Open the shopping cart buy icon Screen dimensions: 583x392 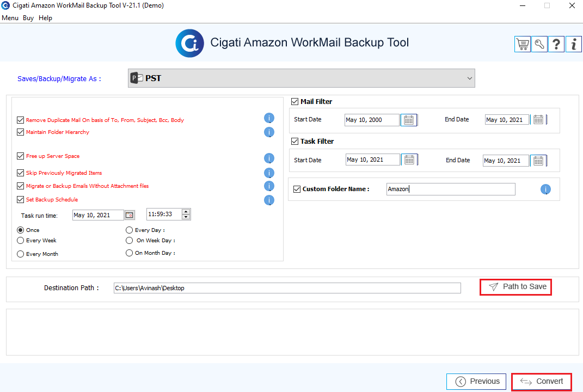[523, 44]
